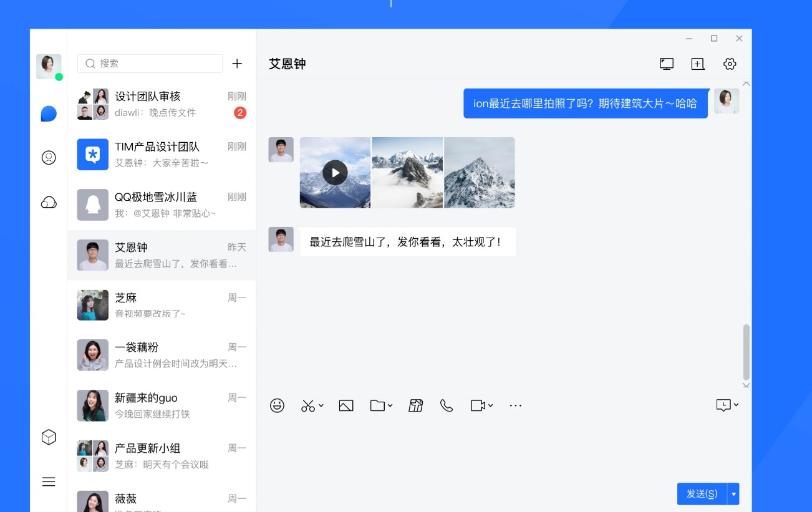Click the scissors screenshot tool icon
This screenshot has width=812, height=512.
[308, 405]
